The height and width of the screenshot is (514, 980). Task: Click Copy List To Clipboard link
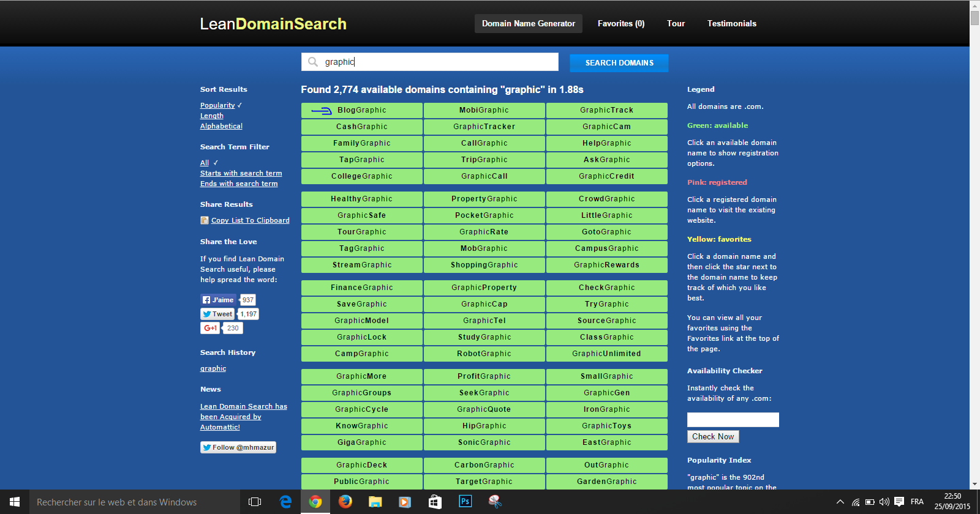pyautogui.click(x=251, y=220)
